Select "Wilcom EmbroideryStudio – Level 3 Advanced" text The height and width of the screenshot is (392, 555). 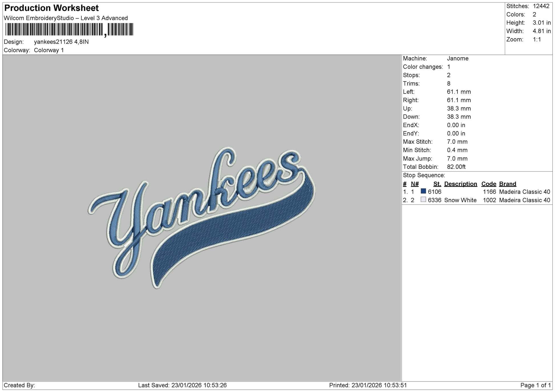(x=66, y=18)
